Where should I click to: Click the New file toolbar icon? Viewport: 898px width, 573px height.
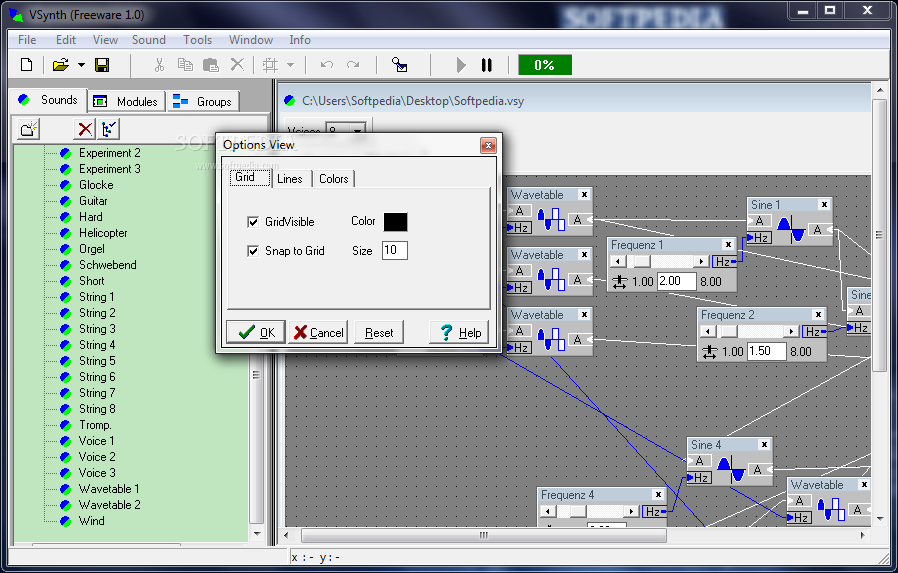[x=26, y=65]
